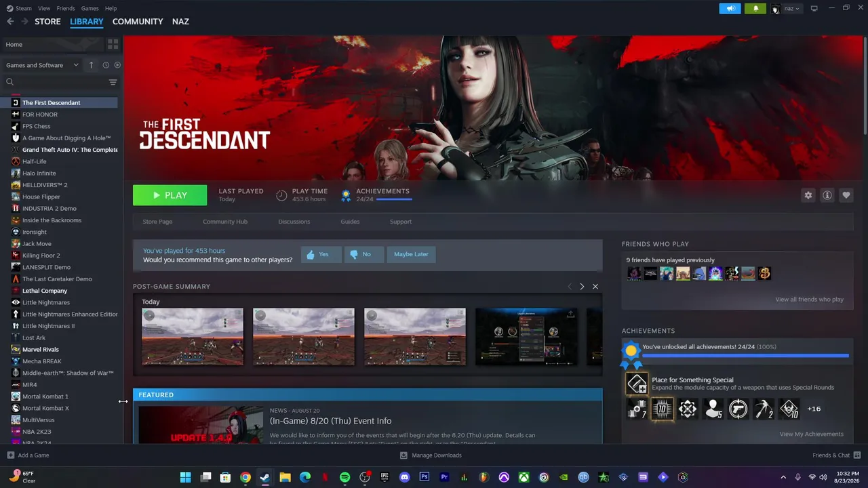
Task: Toggle the library grid view icon
Action: (113, 44)
